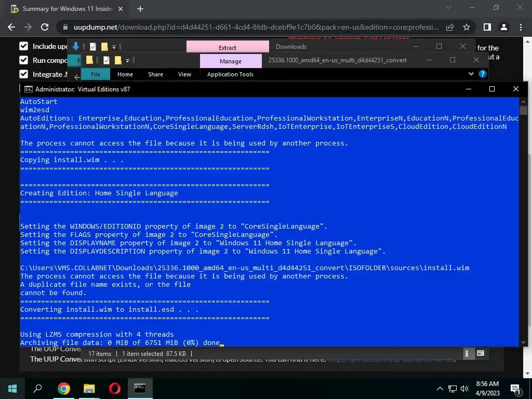Screen dimensions: 532x399
Task: Click the 'Copying install.wim . . .' line
Action: [72, 160]
